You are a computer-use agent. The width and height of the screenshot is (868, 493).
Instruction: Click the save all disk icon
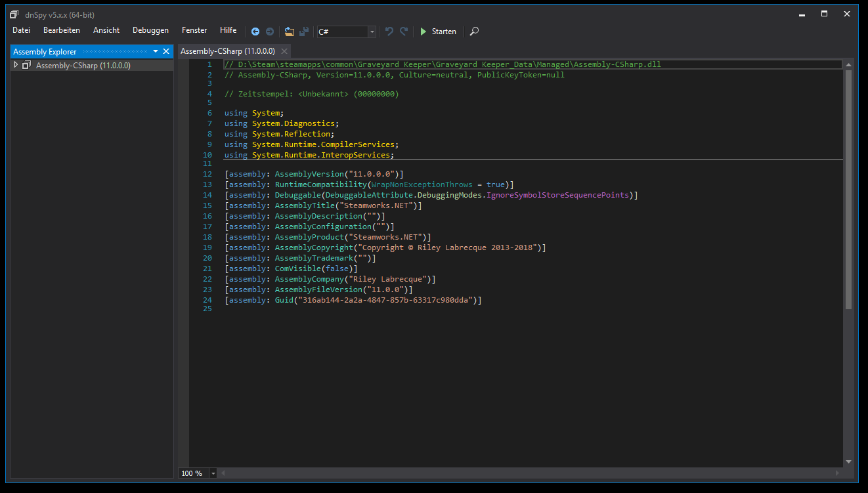(304, 32)
